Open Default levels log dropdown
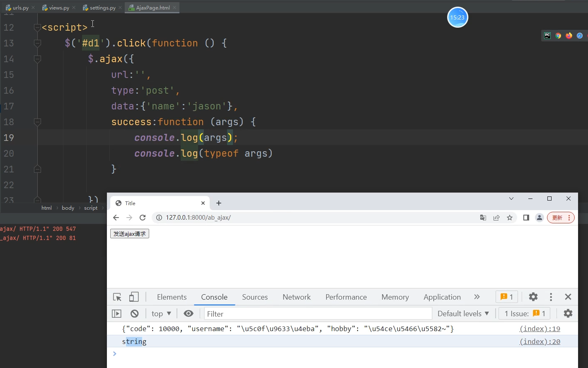Screen dimensions: 588x368 point(463,314)
